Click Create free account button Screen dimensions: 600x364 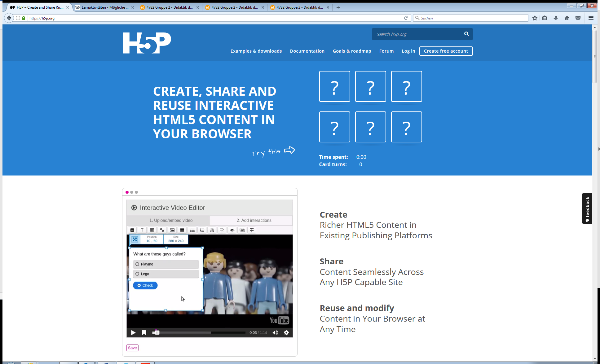[446, 51]
